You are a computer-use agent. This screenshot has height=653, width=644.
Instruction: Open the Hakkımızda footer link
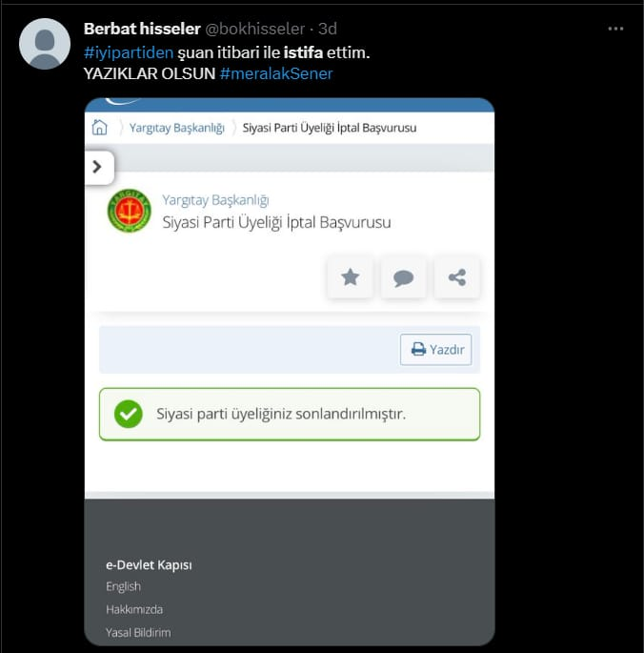pos(134,609)
